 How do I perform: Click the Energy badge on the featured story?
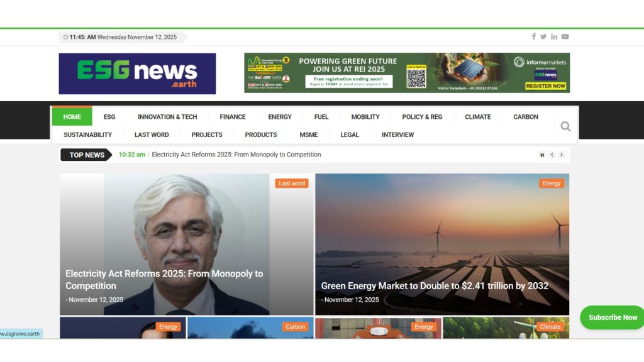551,183
